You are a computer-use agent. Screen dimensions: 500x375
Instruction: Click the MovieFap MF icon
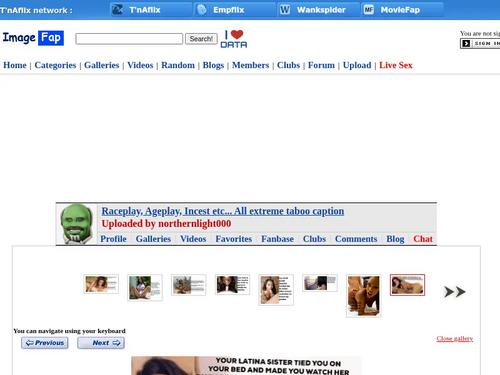[368, 10]
